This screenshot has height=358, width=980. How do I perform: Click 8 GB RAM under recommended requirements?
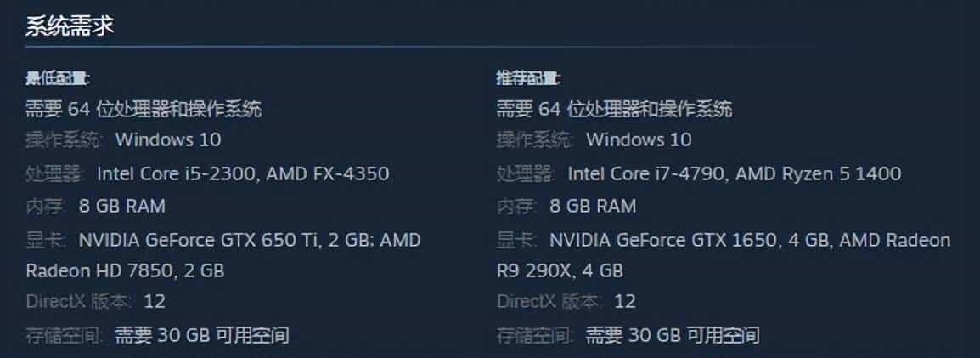(592, 206)
